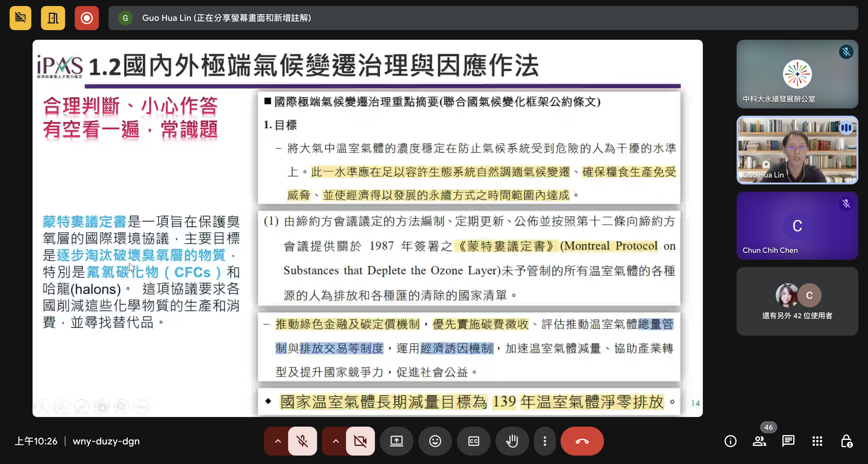Unmute the microphone
Image resolution: width=868 pixels, height=464 pixels.
302,441
